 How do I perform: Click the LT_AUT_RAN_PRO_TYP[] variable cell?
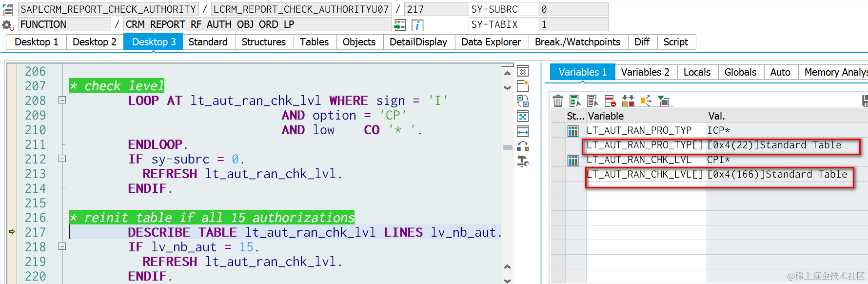[x=646, y=145]
